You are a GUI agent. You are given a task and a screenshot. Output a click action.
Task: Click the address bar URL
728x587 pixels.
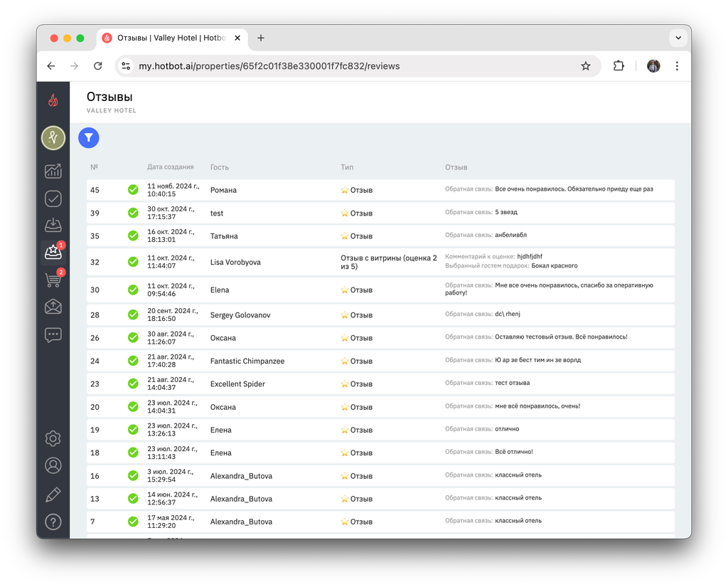point(269,66)
